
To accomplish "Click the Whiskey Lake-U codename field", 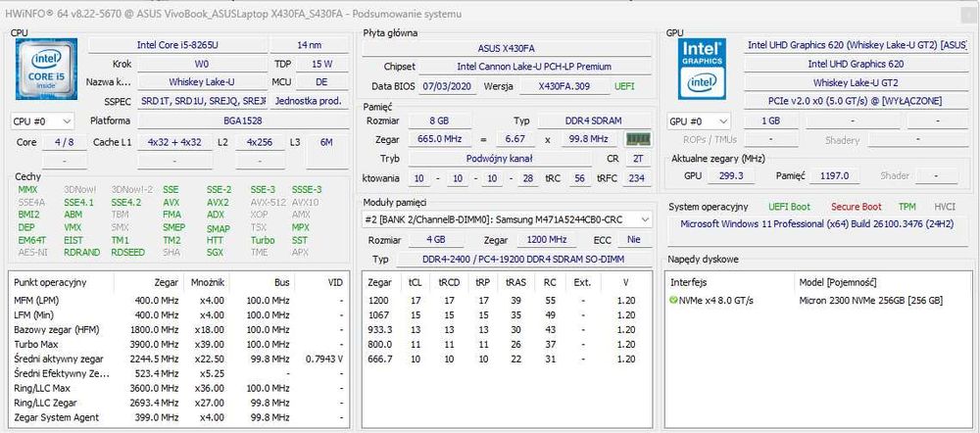I will pos(201,82).
